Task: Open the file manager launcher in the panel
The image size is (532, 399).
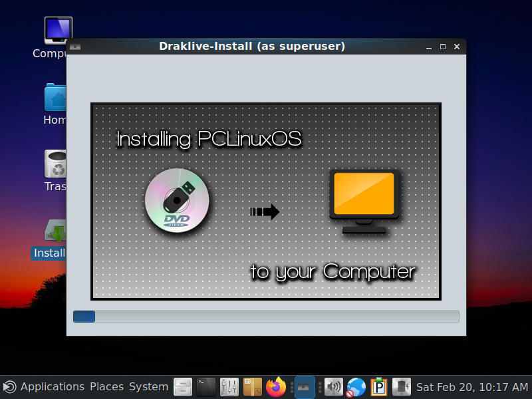Action: coord(183,387)
